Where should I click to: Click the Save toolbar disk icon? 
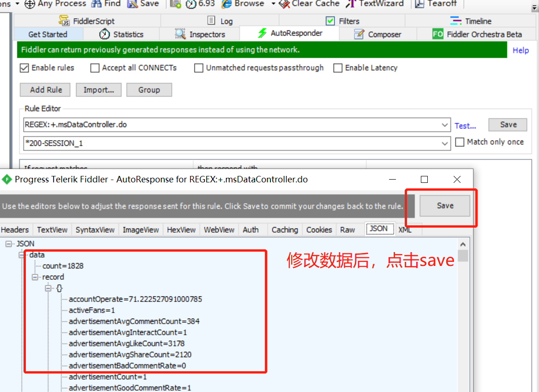pos(132,4)
